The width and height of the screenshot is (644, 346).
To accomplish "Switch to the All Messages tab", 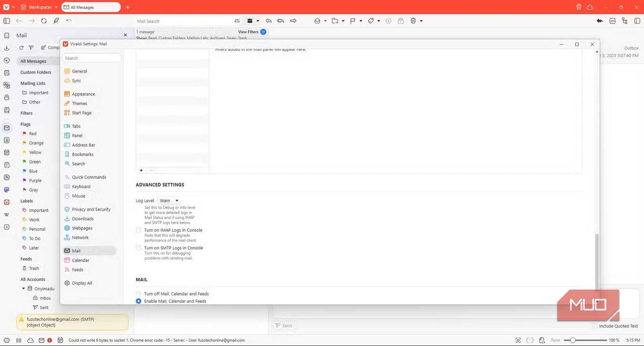I will [x=91, y=7].
